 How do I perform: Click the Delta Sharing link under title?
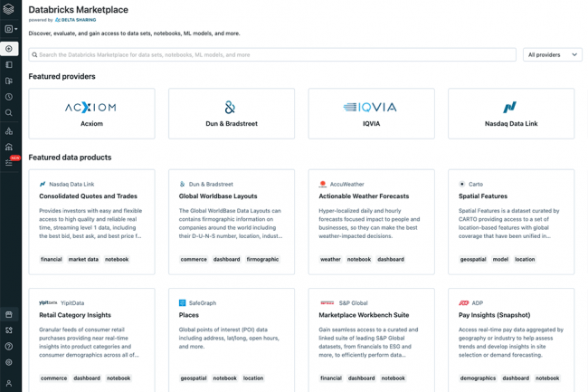pyautogui.click(x=75, y=20)
